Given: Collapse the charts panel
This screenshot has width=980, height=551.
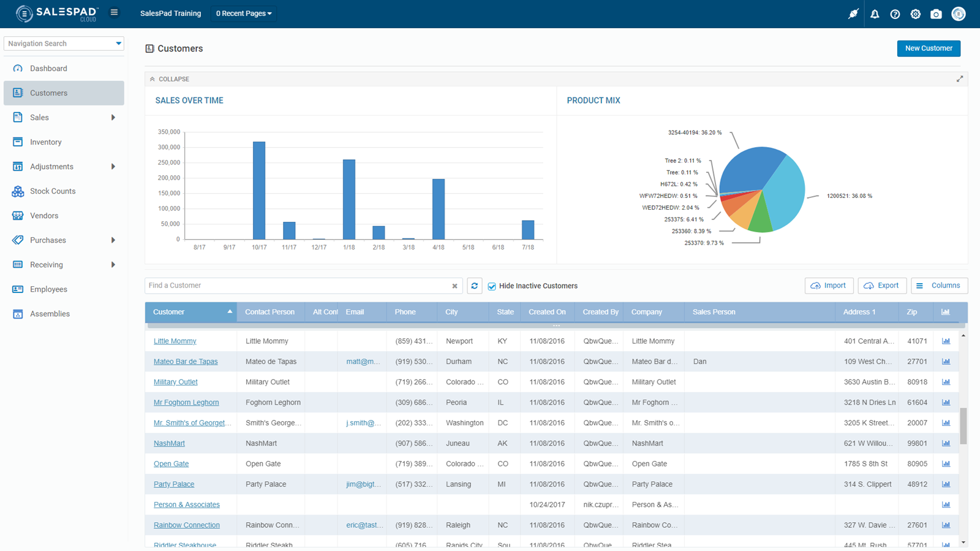Looking at the screenshot, I should (170, 79).
